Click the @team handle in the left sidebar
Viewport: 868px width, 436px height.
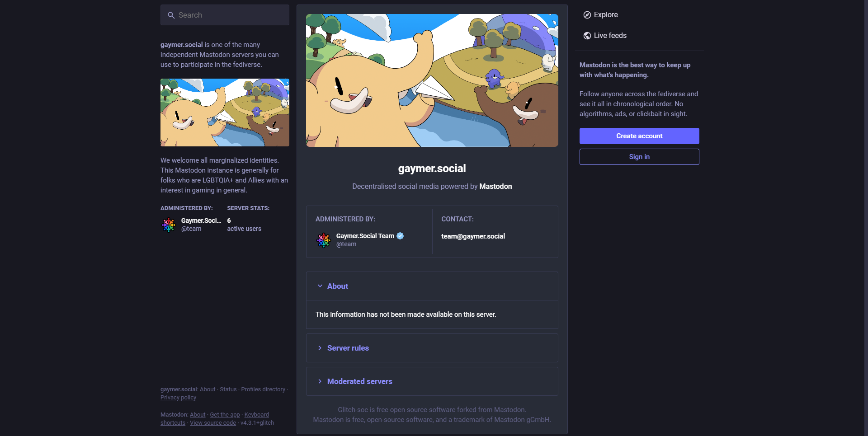(191, 229)
